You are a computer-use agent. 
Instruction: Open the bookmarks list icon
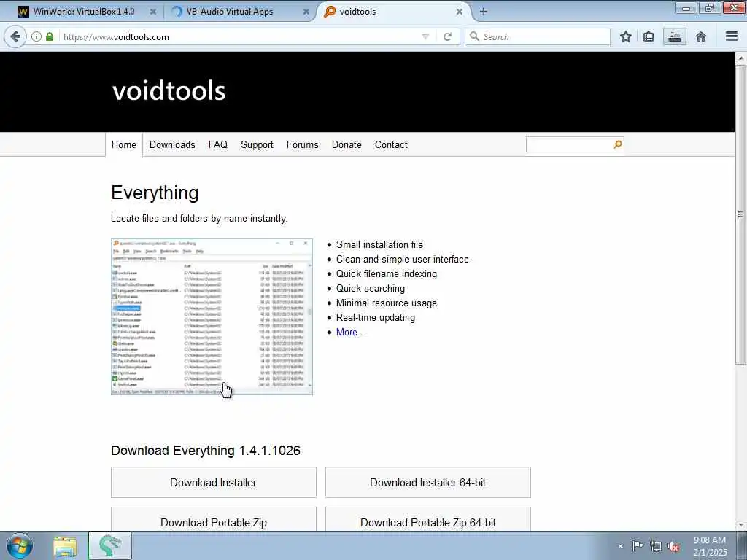pyautogui.click(x=649, y=36)
